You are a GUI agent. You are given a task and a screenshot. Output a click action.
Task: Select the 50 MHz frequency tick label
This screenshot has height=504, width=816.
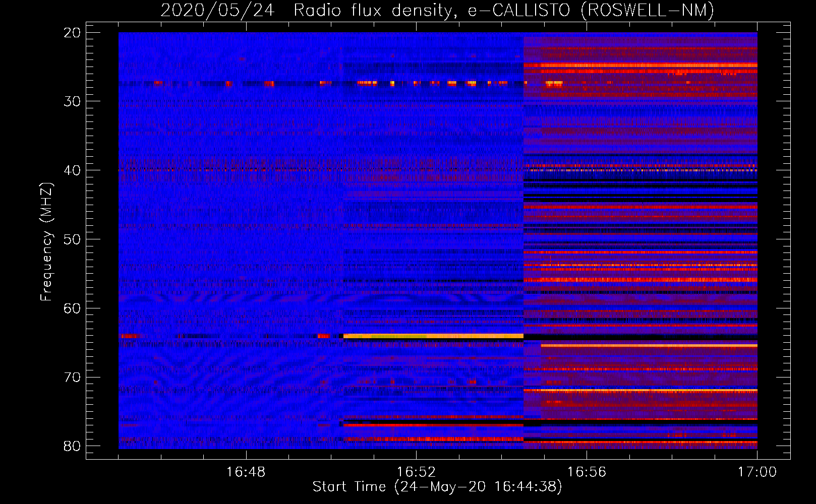point(73,239)
